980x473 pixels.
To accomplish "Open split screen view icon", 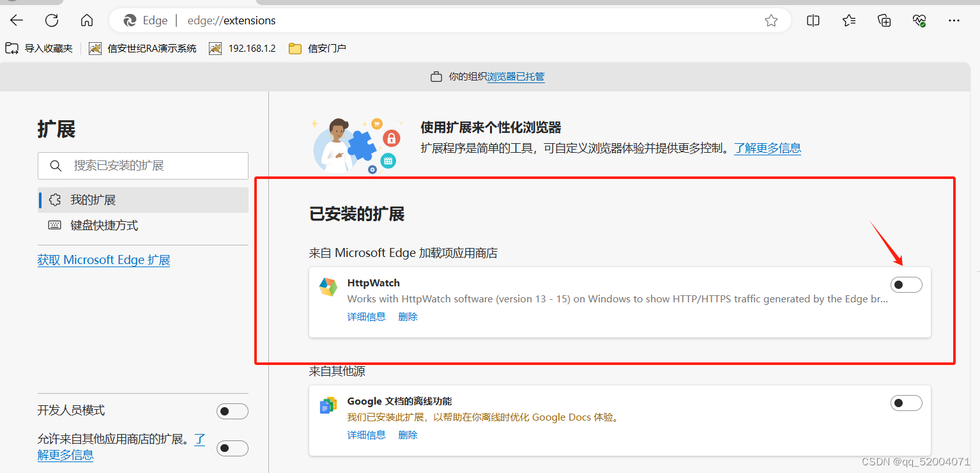I will [813, 20].
